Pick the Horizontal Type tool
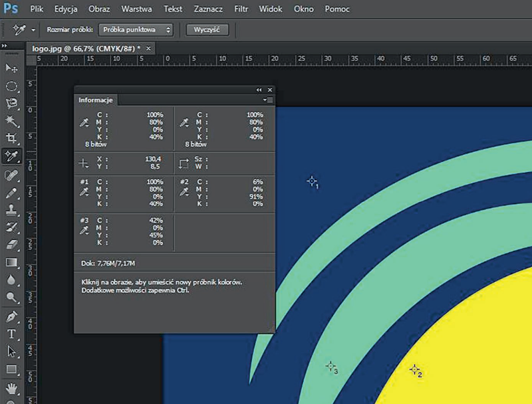Viewport: 532px width, 404px height. (x=12, y=334)
